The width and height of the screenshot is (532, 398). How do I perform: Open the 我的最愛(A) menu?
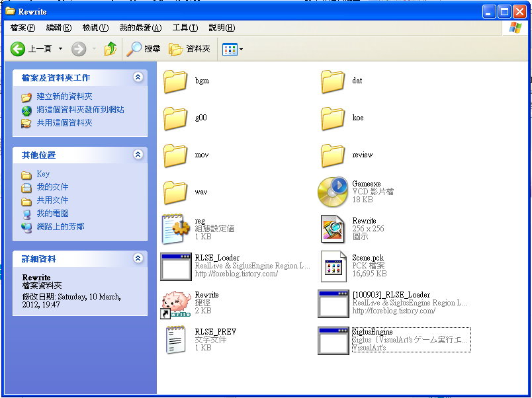140,28
